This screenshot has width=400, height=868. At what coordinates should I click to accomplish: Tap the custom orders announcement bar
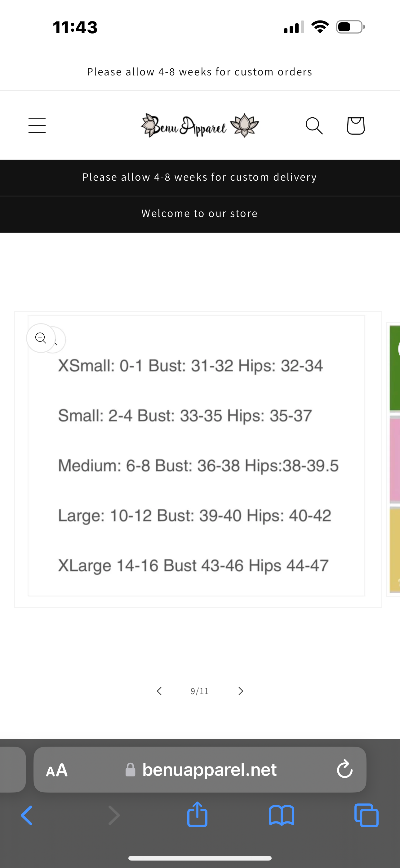point(200,72)
